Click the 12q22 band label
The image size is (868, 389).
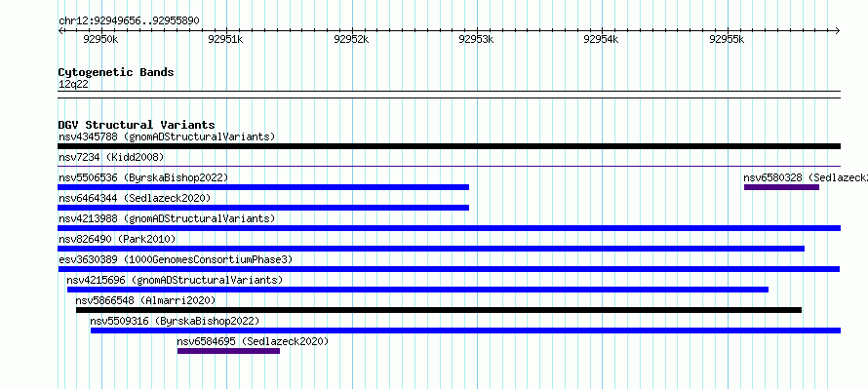[x=73, y=85]
